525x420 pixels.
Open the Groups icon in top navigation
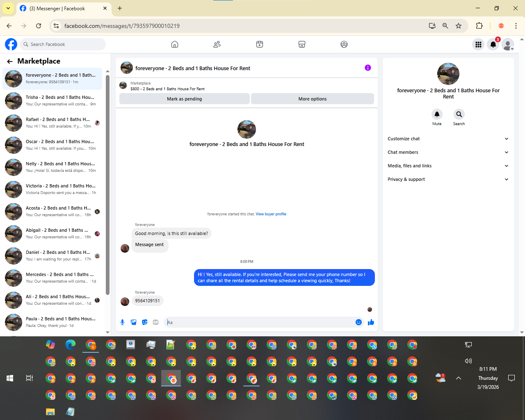pos(344,44)
